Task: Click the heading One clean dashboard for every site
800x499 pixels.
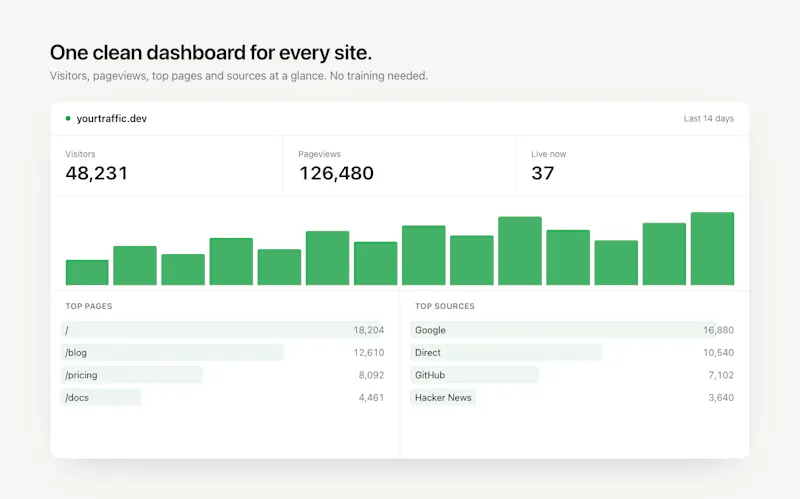Action: click(211, 53)
